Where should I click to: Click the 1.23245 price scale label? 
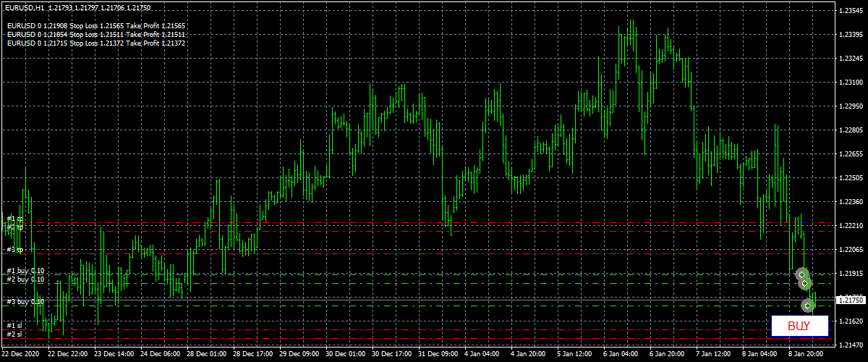pyautogui.click(x=851, y=59)
